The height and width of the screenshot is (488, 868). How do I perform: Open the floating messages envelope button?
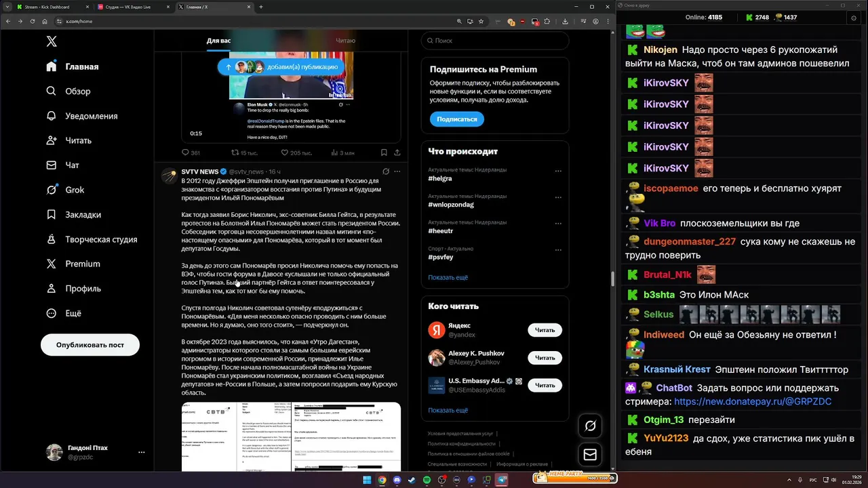pos(590,455)
